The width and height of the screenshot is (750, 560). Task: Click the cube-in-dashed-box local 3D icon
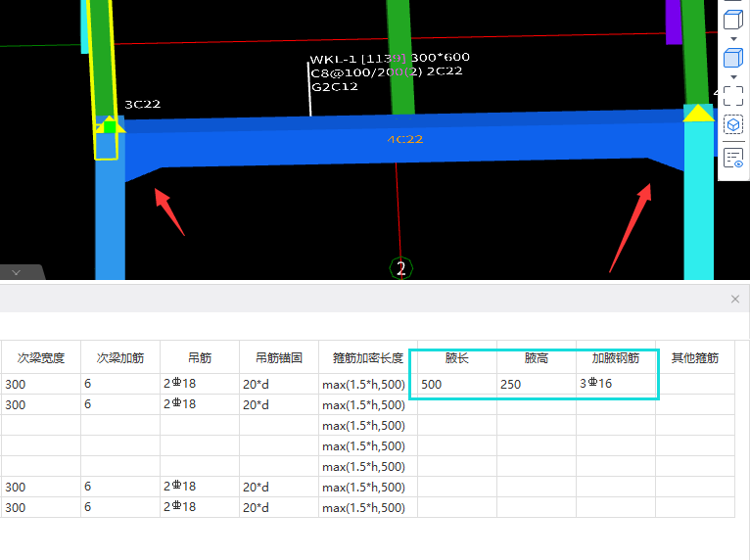[x=733, y=125]
